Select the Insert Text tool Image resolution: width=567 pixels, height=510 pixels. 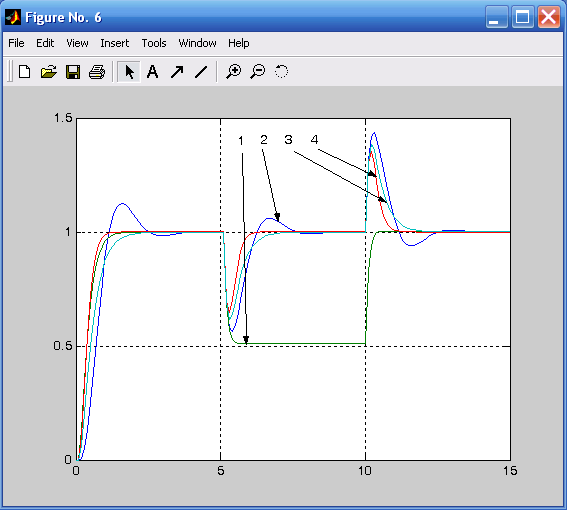click(153, 72)
